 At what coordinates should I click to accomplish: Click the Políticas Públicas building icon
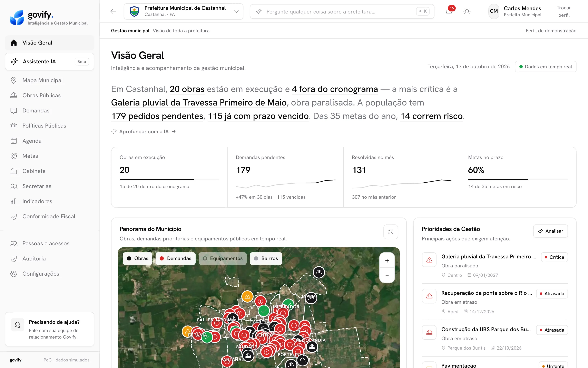click(14, 126)
